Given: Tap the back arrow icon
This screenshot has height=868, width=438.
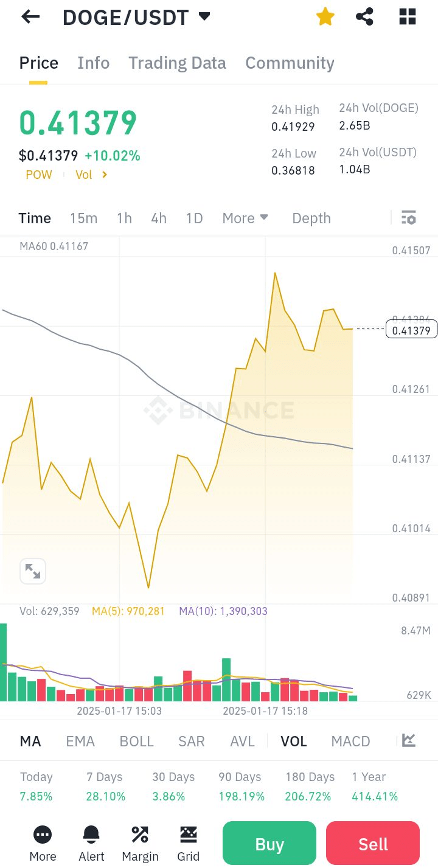Looking at the screenshot, I should (30, 17).
